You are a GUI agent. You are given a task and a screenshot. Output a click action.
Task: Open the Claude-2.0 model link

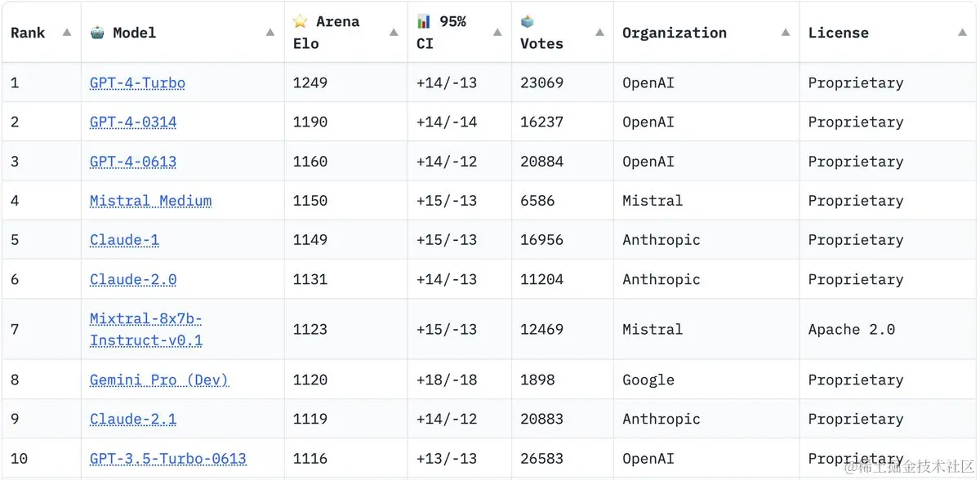[133, 279]
